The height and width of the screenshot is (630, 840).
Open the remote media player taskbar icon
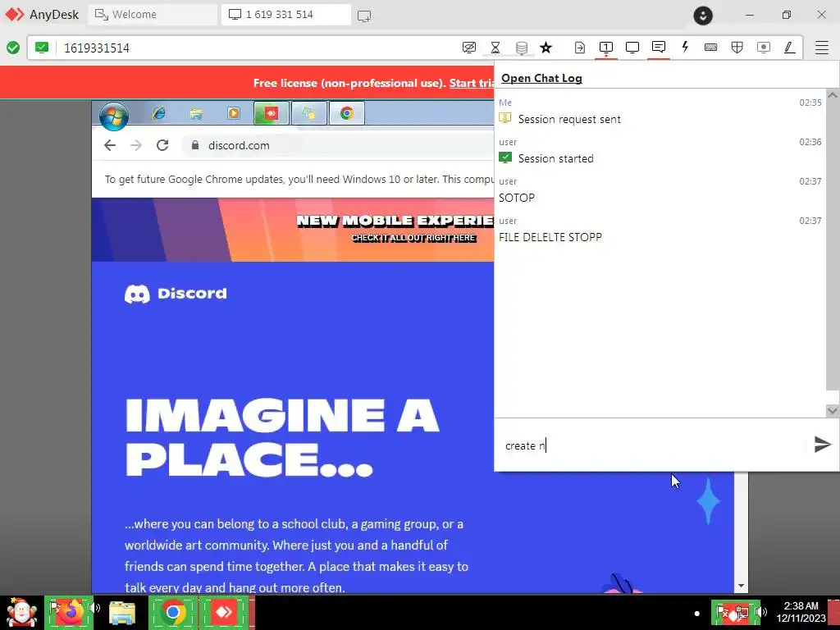pos(234,113)
